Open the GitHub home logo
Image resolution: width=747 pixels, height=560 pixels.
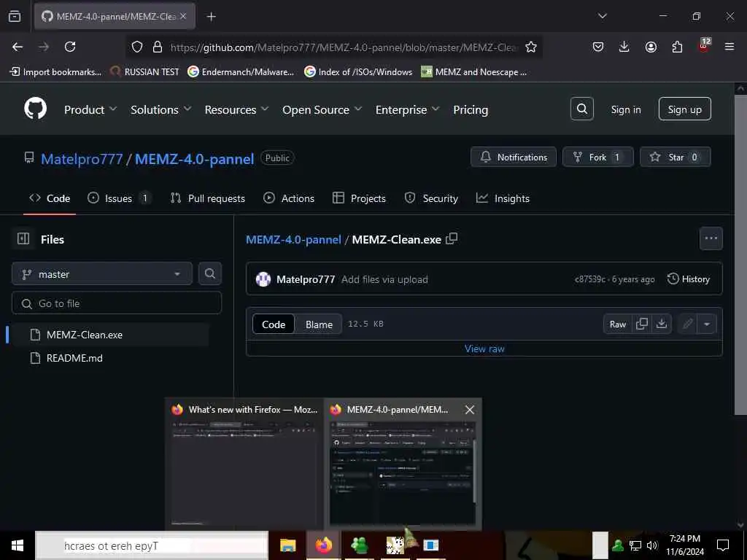click(35, 109)
